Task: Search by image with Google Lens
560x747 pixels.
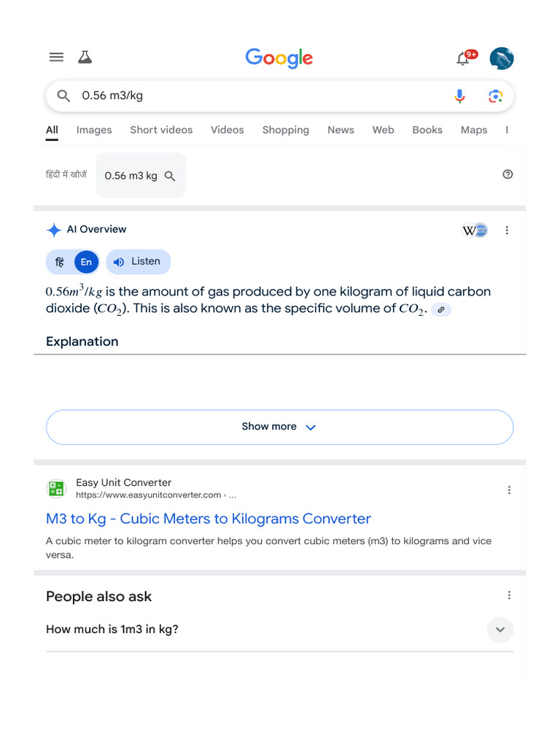Action: [x=495, y=96]
